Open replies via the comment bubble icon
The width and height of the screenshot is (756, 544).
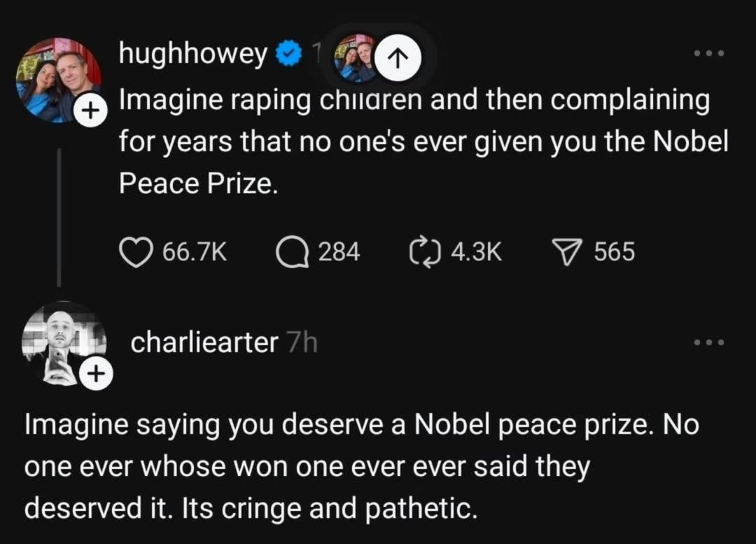(x=292, y=252)
